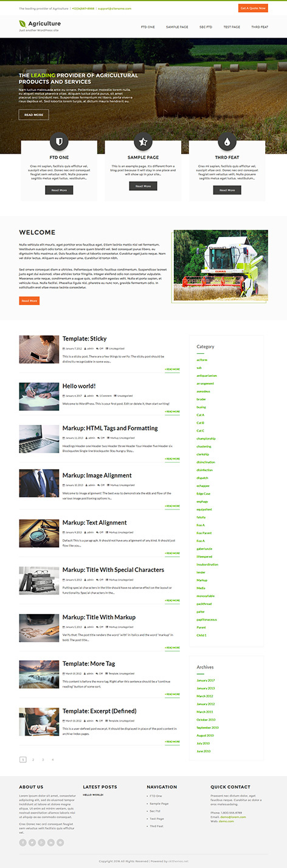This screenshot has height=868, width=287.
Task: Click Read More in the FTD ONE card
Action: click(x=59, y=190)
